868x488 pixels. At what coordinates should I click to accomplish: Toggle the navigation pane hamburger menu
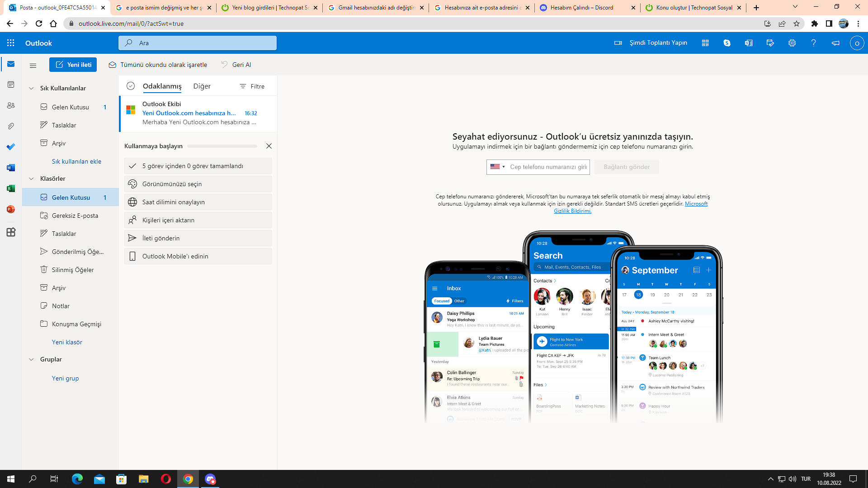click(33, 65)
